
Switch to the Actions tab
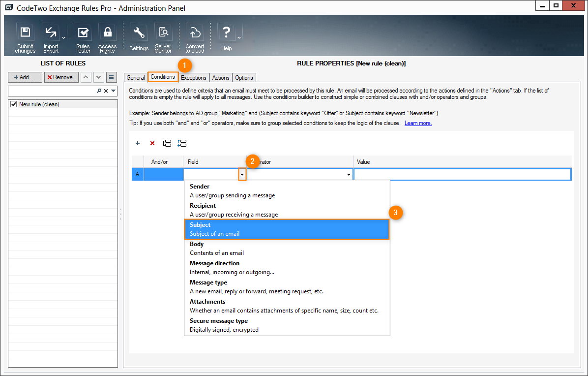(x=221, y=78)
